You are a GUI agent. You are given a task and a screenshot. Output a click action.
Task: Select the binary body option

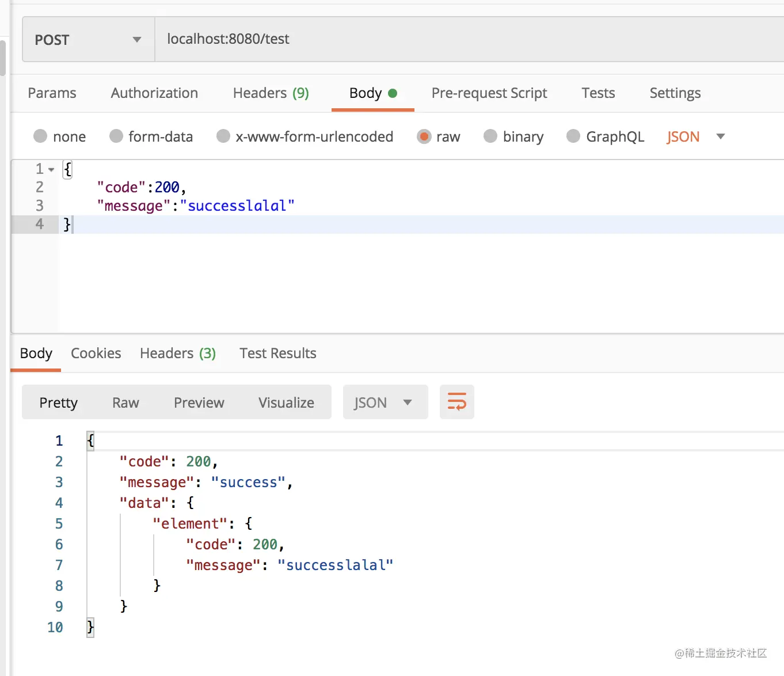pyautogui.click(x=490, y=136)
